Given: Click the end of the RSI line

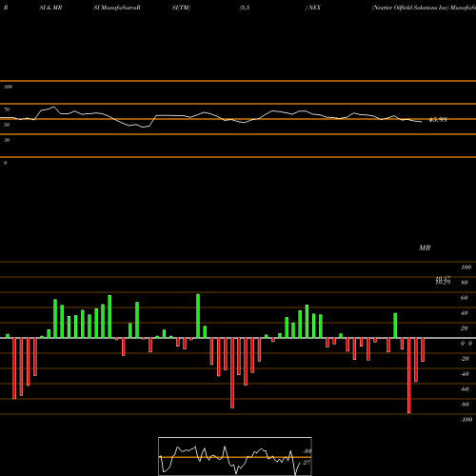Looking at the screenshot, I should (x=422, y=122).
